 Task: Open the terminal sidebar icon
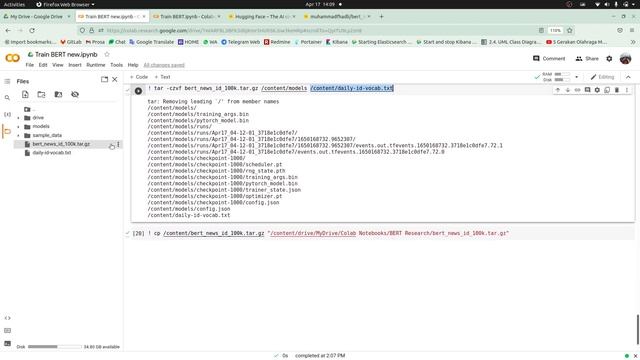click(x=7, y=344)
